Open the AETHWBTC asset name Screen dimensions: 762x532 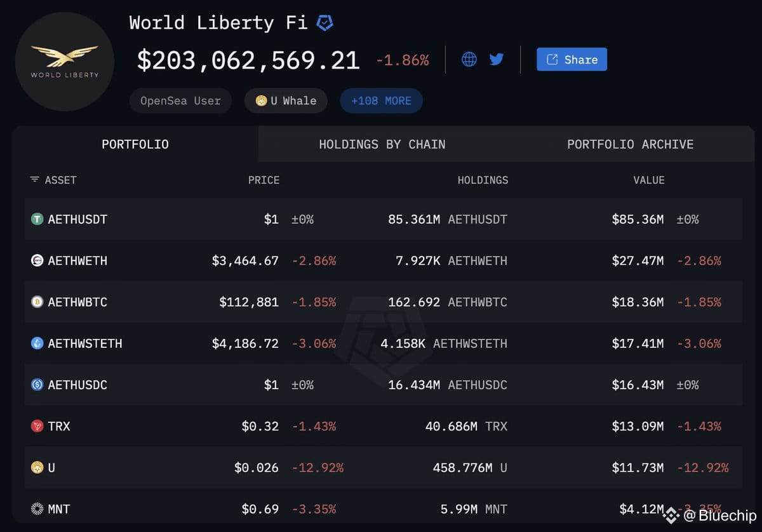click(x=77, y=302)
